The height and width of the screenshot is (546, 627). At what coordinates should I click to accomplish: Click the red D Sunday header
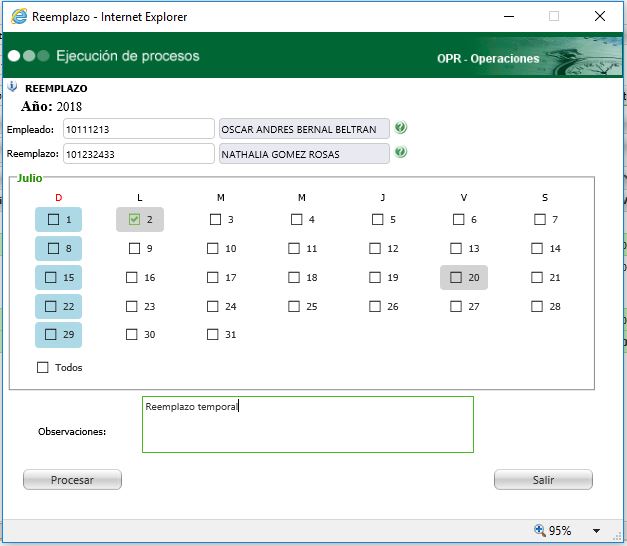click(x=59, y=198)
